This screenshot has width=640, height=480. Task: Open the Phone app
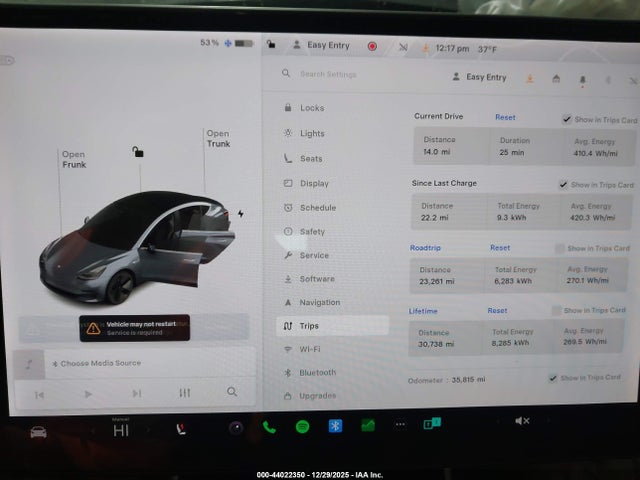click(x=269, y=427)
